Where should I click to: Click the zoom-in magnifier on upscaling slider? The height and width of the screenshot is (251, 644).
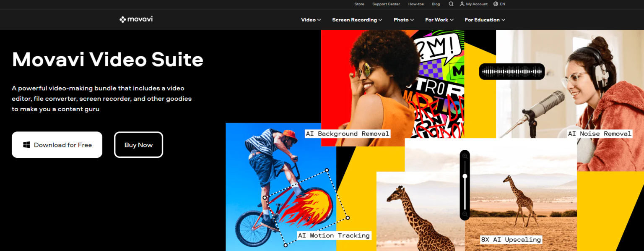tap(465, 156)
